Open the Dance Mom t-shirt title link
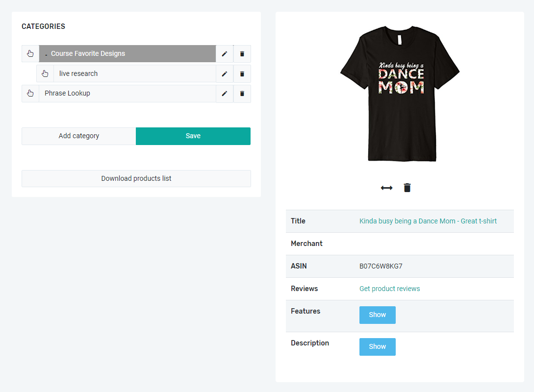The width and height of the screenshot is (534, 392). [428, 221]
